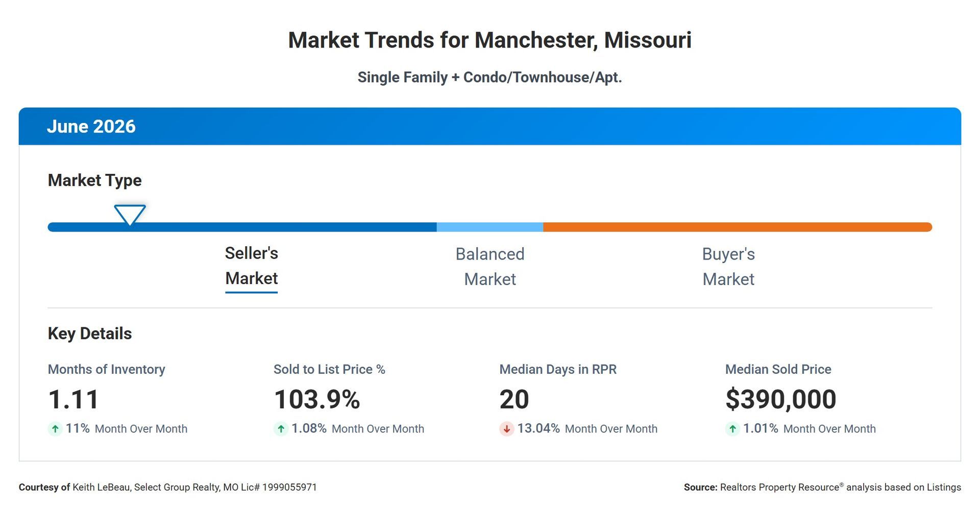Select the Seller's Market label
980x514 pixels.
tap(252, 266)
